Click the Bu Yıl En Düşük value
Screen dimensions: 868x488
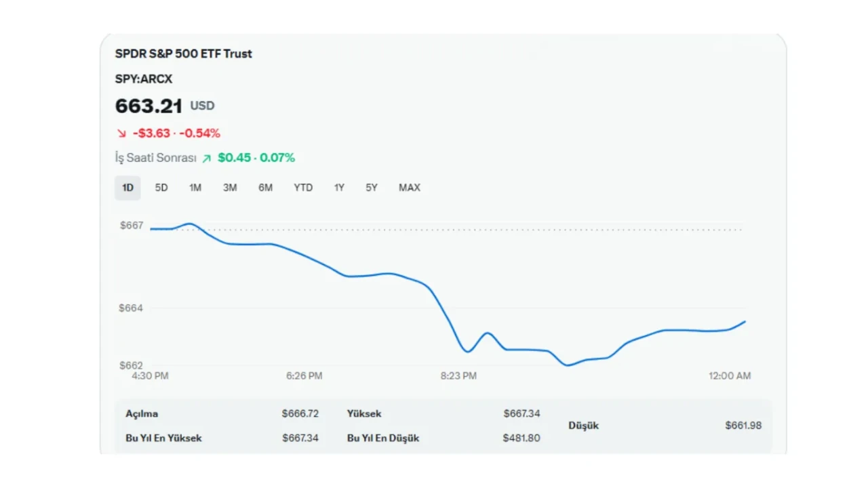(521, 438)
